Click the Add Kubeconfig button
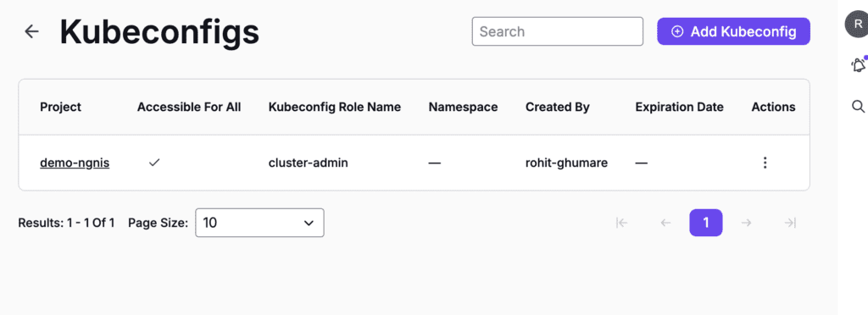 click(x=733, y=31)
